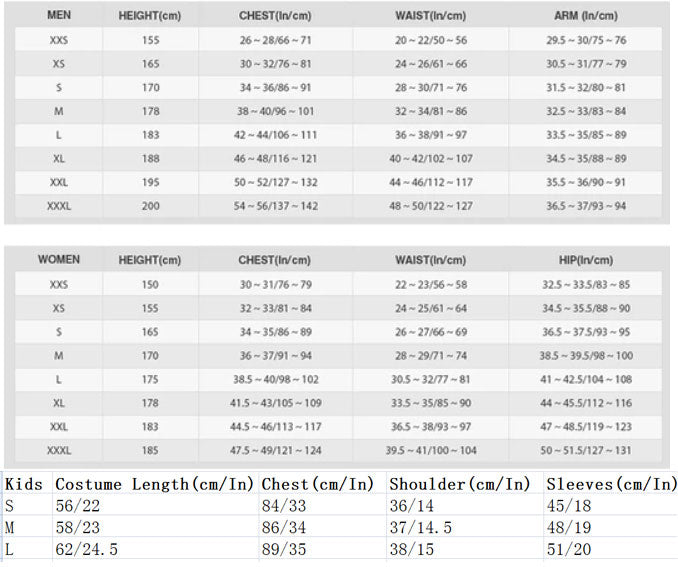Click kids M shoulder cell 37/14.5
The image size is (678, 567).
421,527
